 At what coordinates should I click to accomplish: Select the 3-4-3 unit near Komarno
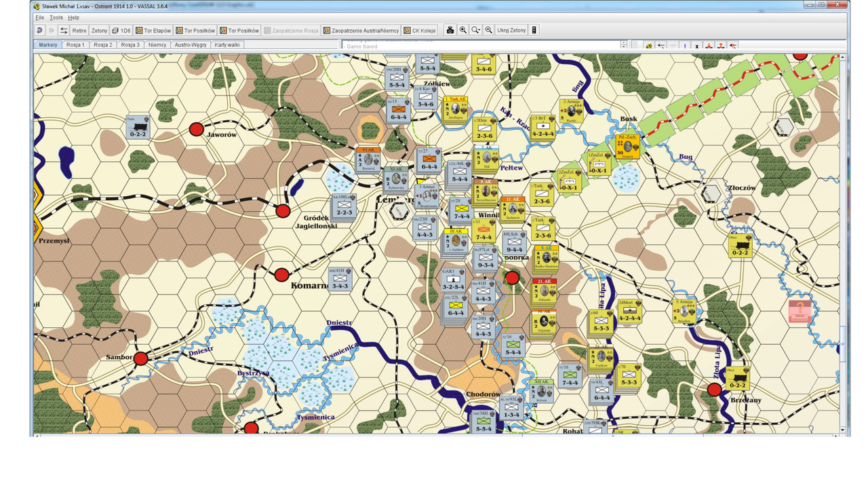click(x=340, y=278)
